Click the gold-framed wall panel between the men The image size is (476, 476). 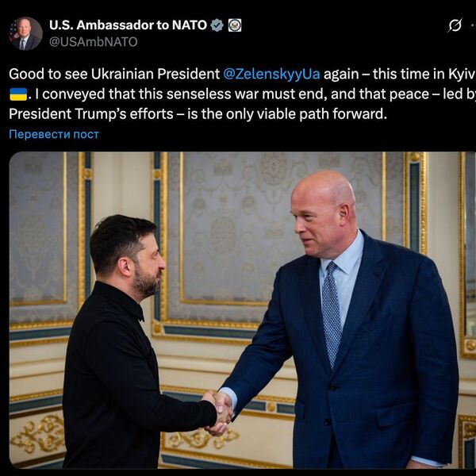click(x=223, y=236)
